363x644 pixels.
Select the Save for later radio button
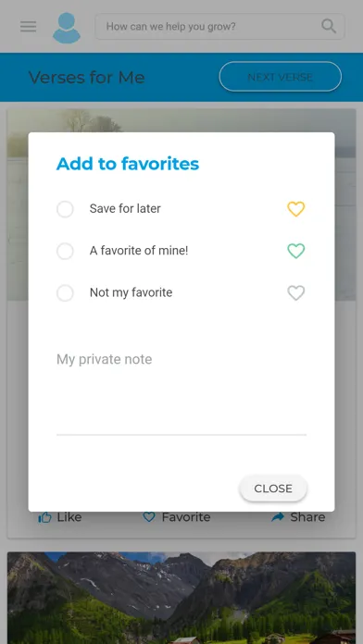(x=65, y=209)
